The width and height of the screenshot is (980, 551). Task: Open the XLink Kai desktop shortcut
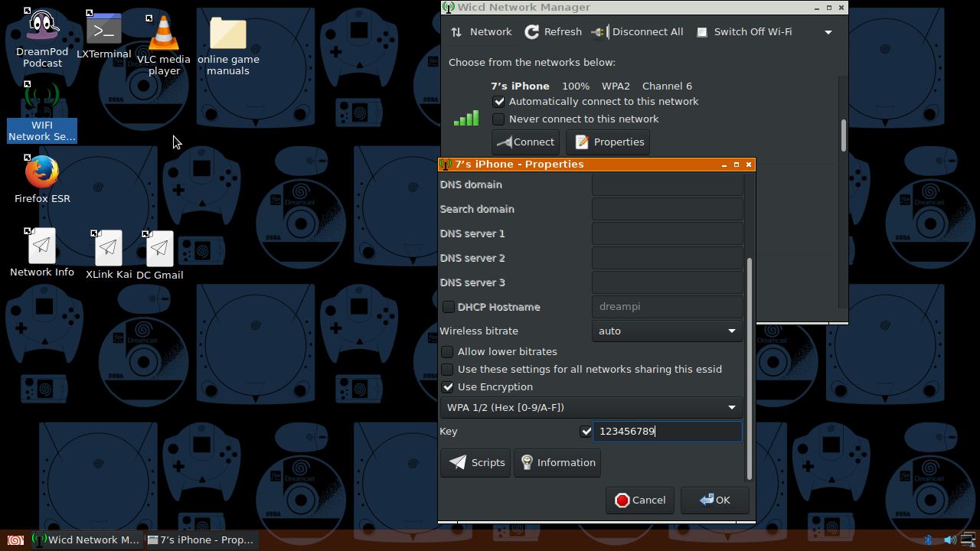109,256
